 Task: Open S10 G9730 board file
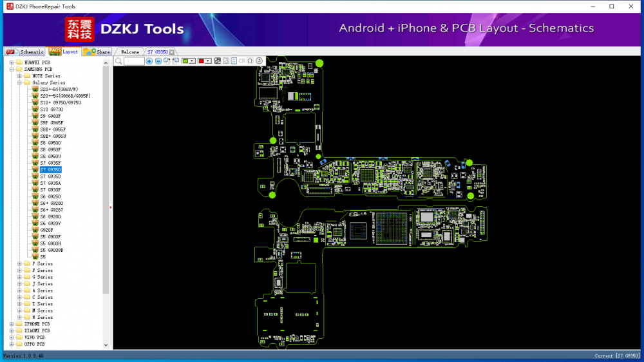click(52, 110)
